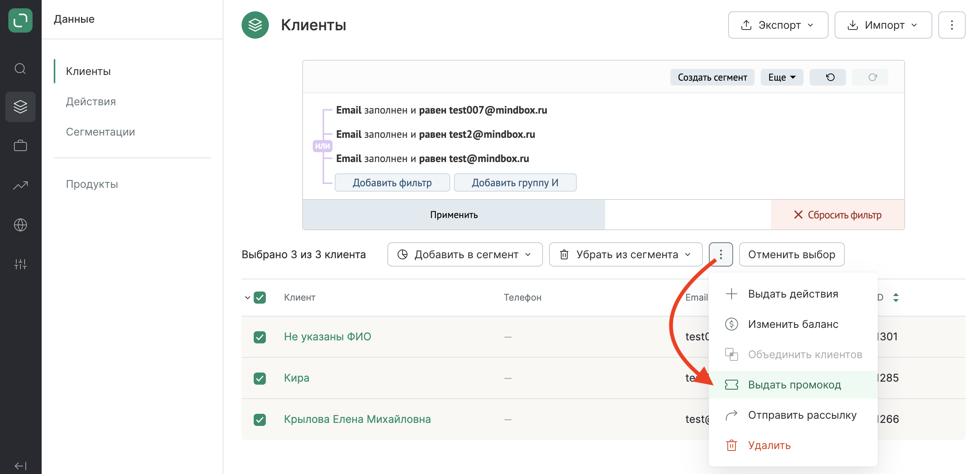The width and height of the screenshot is (980, 474).
Task: Uncheck Крылова Елена Михайловна row
Action: coord(260,419)
